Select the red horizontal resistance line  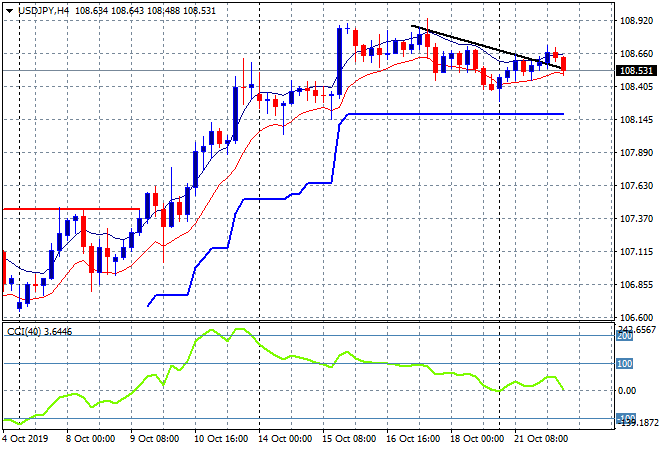point(72,209)
